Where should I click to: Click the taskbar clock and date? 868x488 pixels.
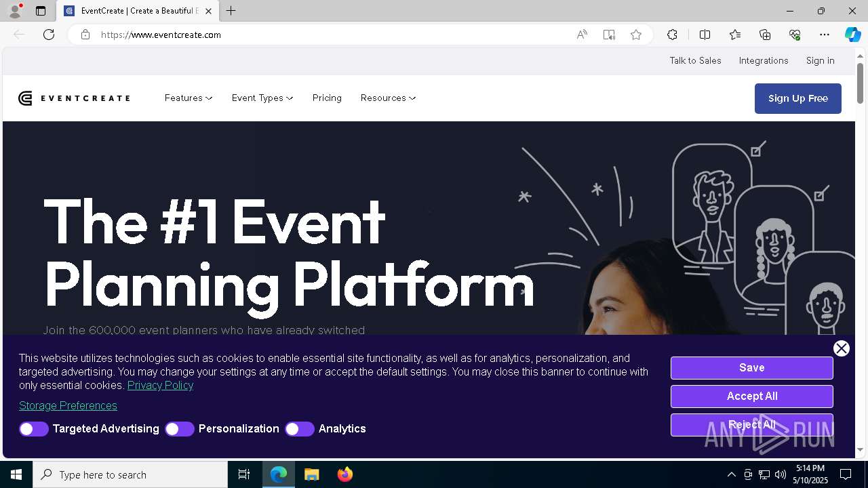(811, 474)
